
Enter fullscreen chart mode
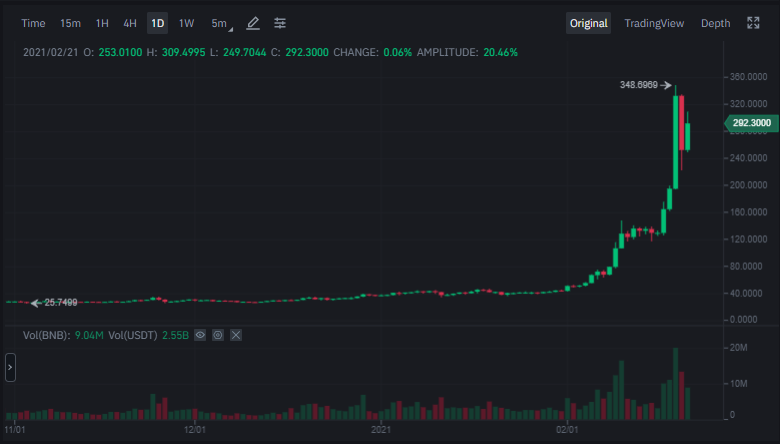(753, 23)
